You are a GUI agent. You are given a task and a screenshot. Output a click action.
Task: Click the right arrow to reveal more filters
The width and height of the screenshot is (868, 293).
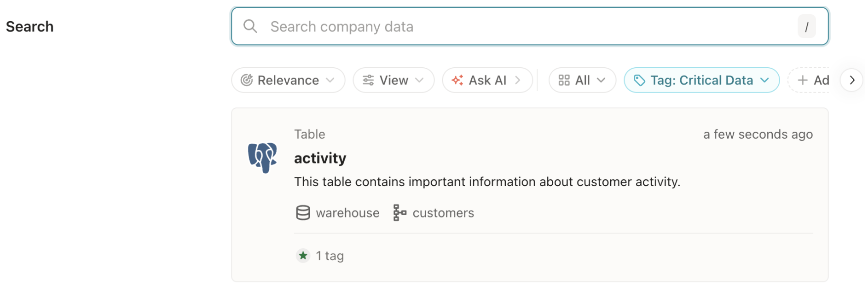[x=852, y=80]
